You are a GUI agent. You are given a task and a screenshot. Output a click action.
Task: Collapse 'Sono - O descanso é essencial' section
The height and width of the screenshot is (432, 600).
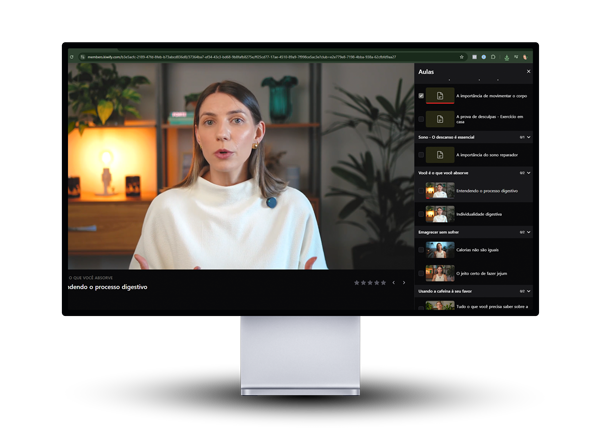(528, 136)
